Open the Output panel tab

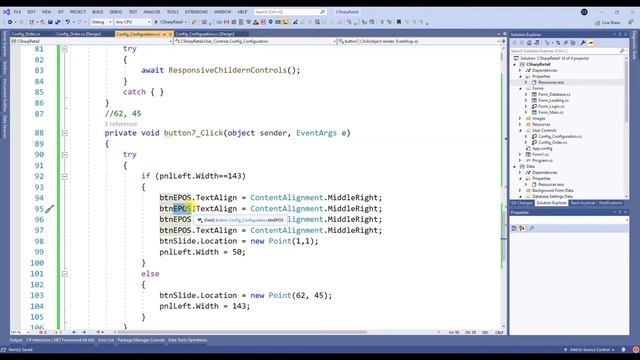(16, 340)
